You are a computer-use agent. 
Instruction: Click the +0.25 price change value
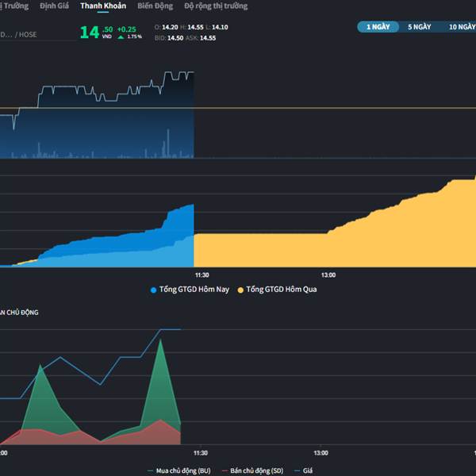(127, 29)
